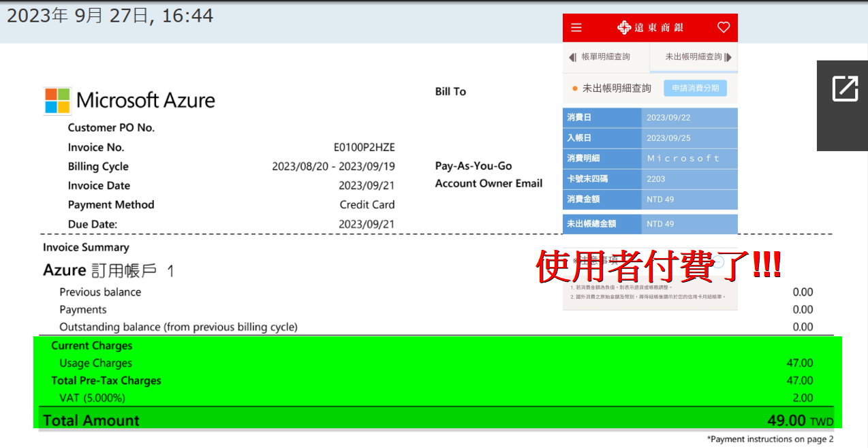Click the 'Payments' row label
The image size is (868, 448).
(x=83, y=310)
